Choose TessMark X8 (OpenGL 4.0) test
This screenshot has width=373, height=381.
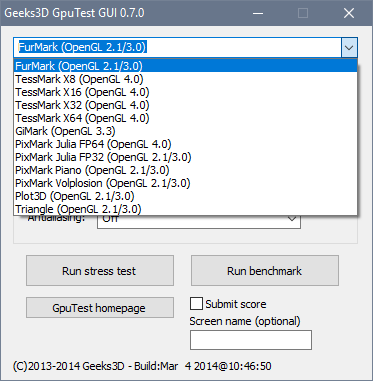click(186, 79)
